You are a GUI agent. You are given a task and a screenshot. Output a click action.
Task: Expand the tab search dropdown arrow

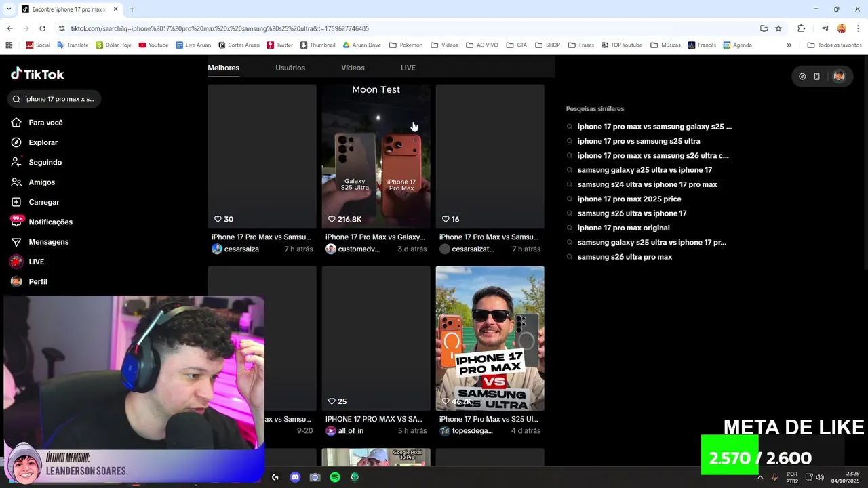(x=9, y=9)
